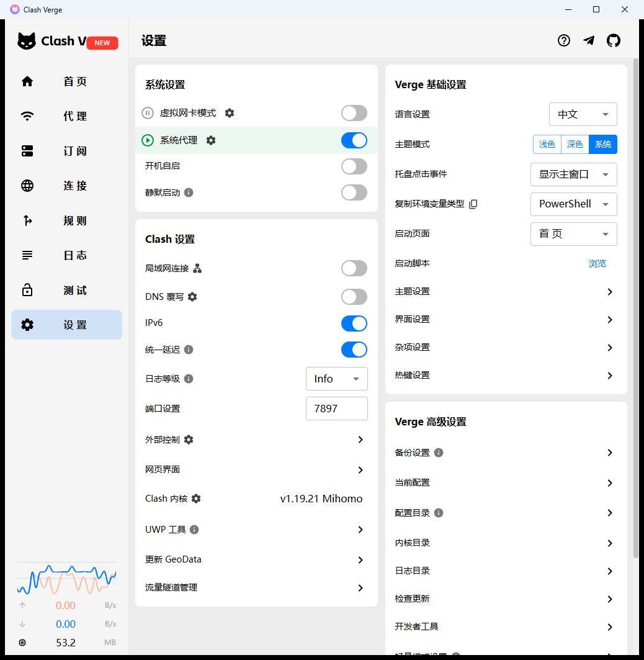Click the gear next to 系统代理
The width and height of the screenshot is (644, 660).
pyautogui.click(x=211, y=140)
